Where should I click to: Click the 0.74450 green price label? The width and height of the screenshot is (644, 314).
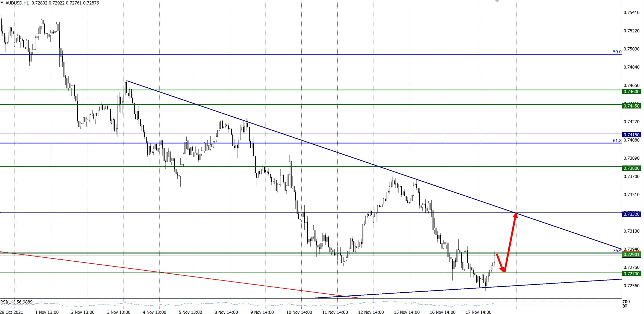[631, 106]
